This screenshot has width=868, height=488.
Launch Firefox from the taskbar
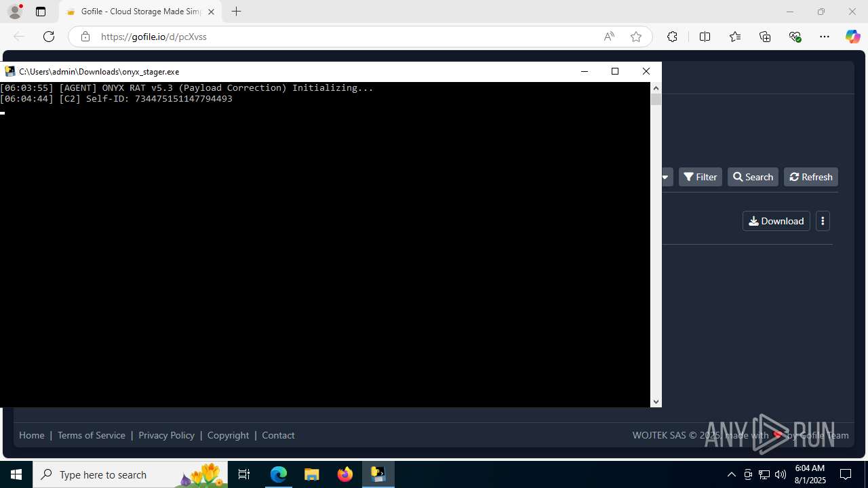pos(345,474)
